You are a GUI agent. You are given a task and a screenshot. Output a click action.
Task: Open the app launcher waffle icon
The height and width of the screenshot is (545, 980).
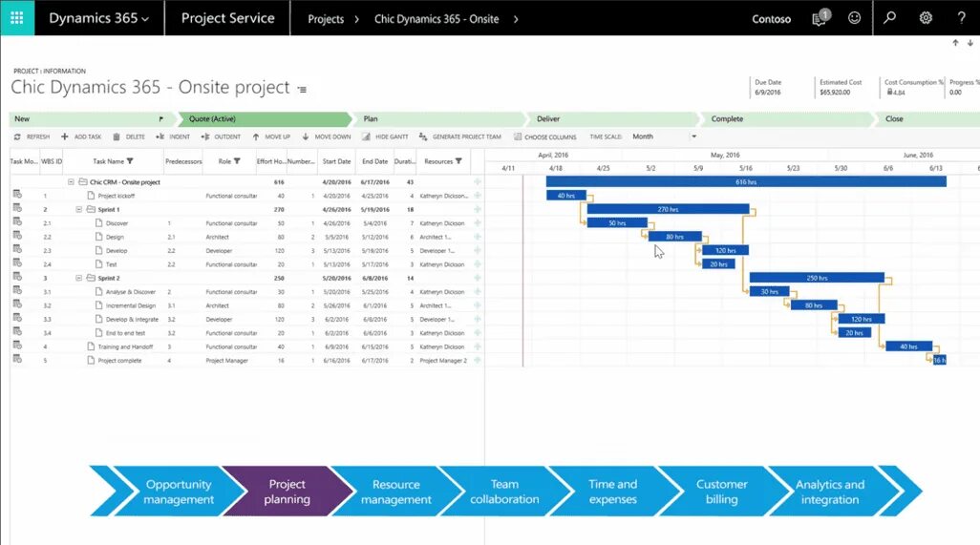pos(17,18)
